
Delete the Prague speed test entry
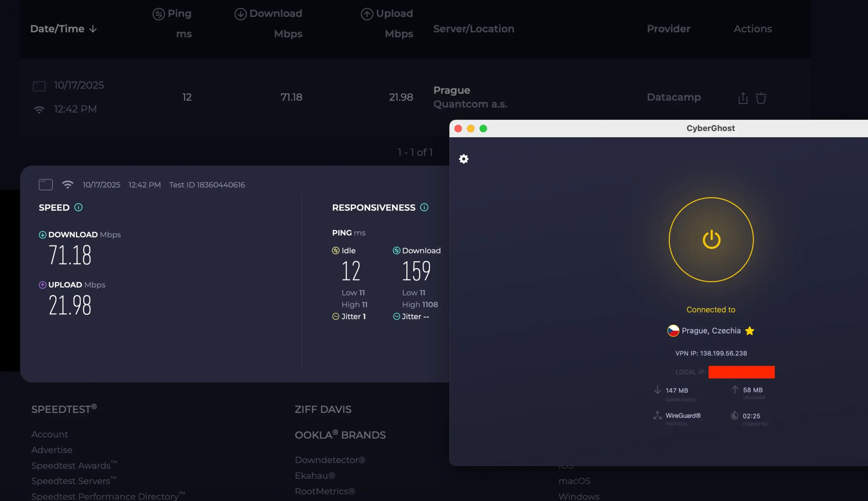click(762, 98)
